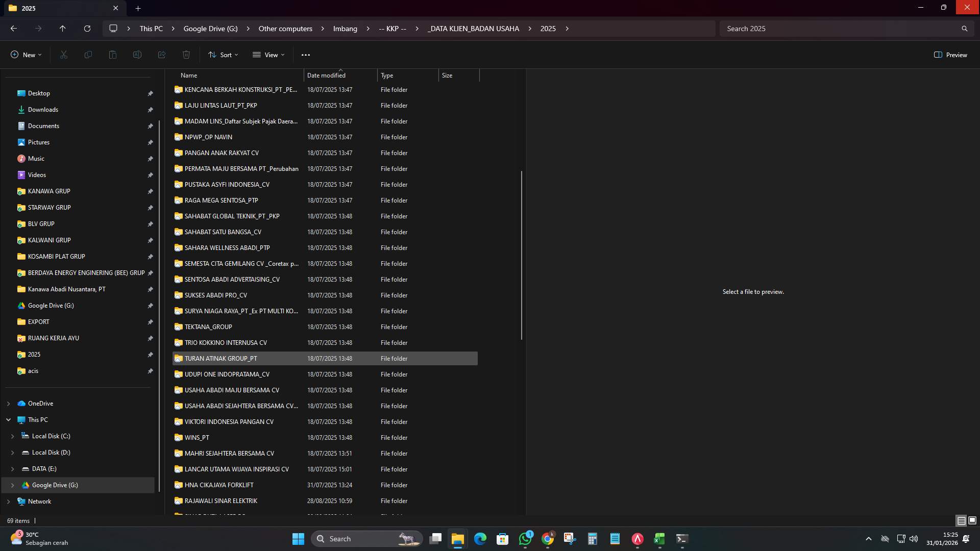Expand Local Disk (C:) in the tree
Viewport: 980px width, 551px height.
pyautogui.click(x=12, y=436)
